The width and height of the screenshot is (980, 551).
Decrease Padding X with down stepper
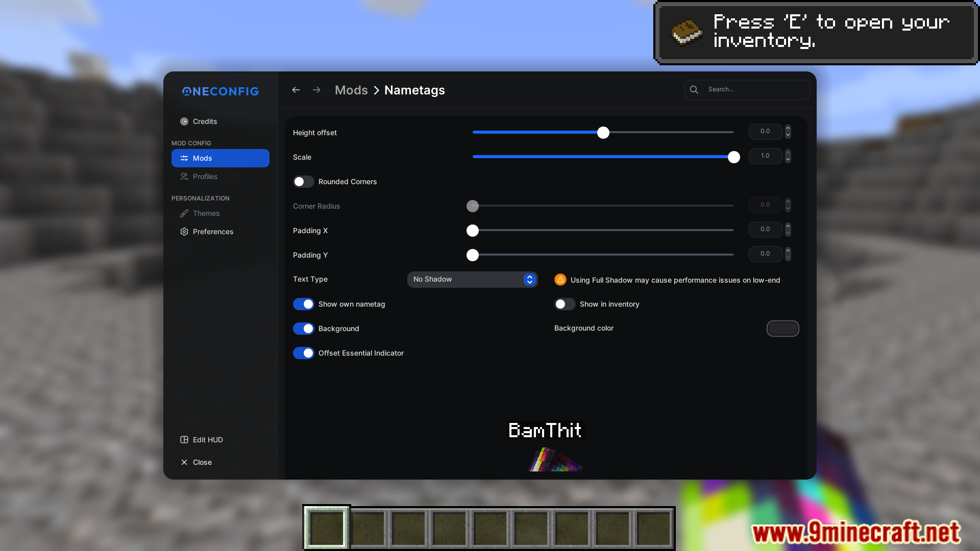788,233
